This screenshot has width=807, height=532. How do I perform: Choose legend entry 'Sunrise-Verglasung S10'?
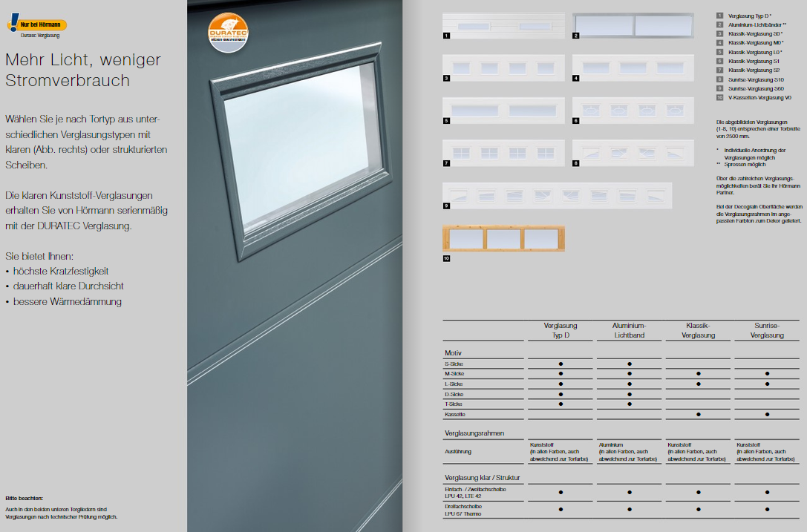(x=756, y=79)
